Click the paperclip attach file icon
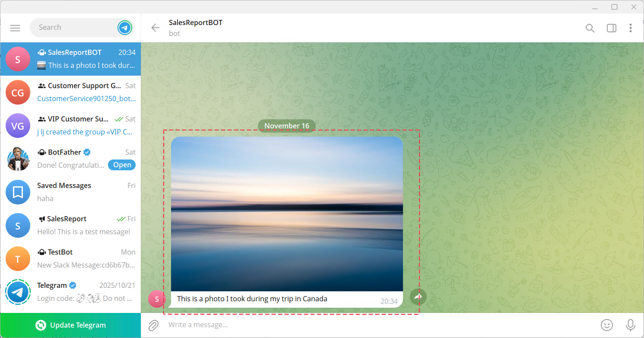 pos(153,325)
